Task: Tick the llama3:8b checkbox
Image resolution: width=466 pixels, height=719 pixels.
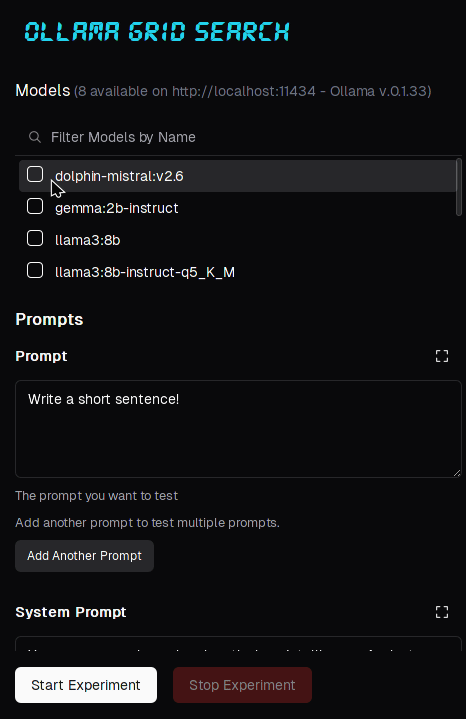Action: pyautogui.click(x=35, y=238)
